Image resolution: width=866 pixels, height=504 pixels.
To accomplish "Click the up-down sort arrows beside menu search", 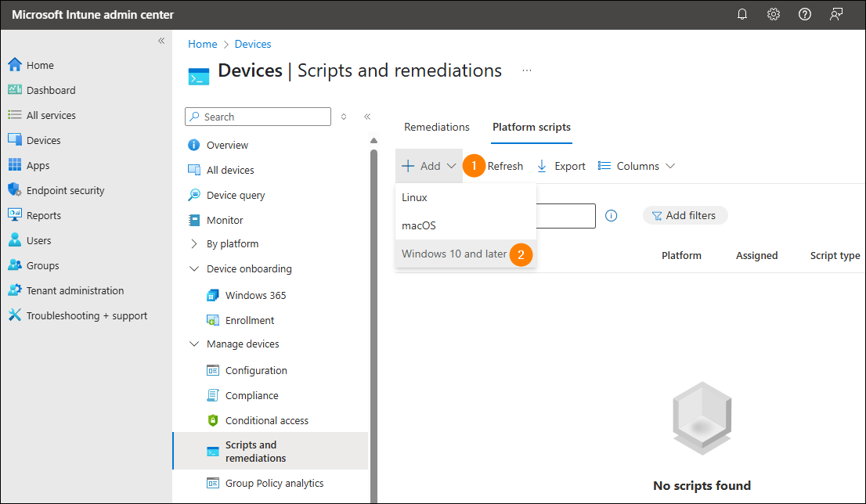I will pos(344,117).
